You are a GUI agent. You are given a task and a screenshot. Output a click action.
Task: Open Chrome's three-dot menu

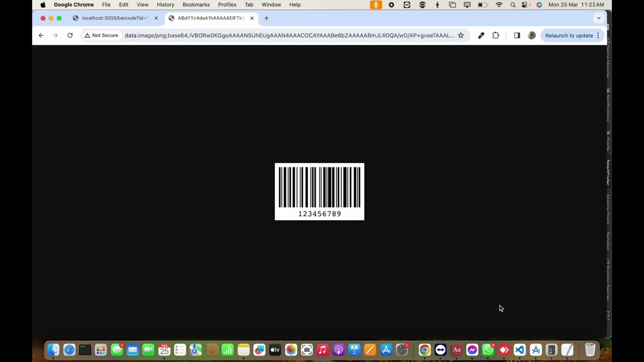pyautogui.click(x=598, y=35)
